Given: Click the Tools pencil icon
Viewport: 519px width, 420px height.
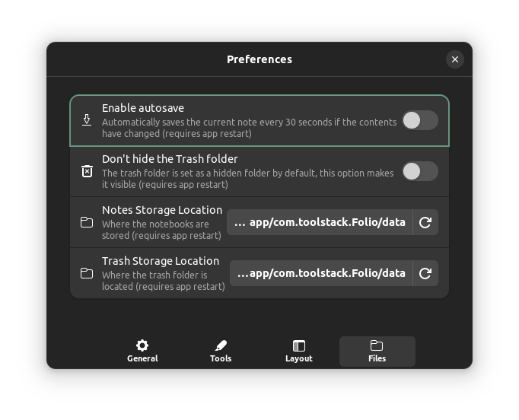Looking at the screenshot, I should coord(221,345).
